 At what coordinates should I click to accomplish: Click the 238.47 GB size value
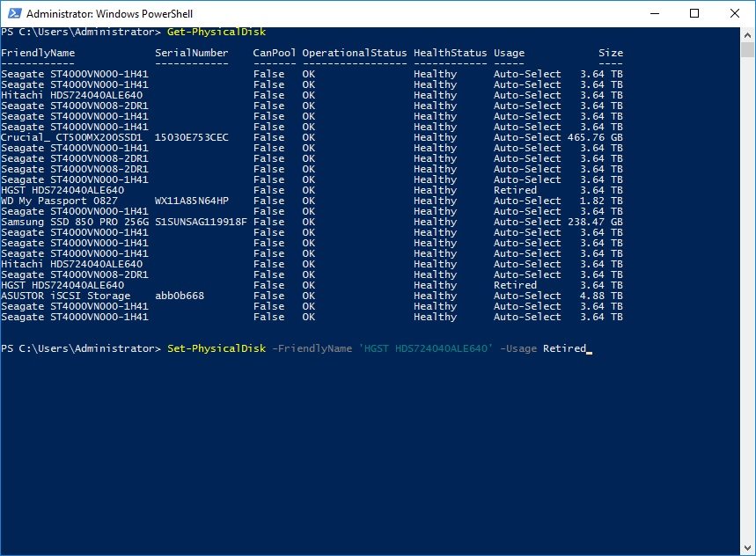point(595,222)
